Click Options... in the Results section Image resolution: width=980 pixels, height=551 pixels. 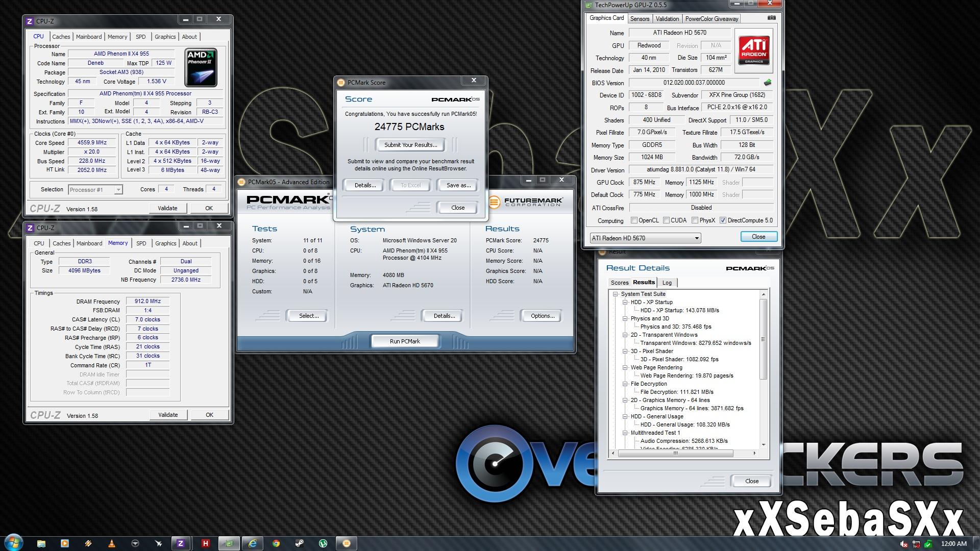(542, 316)
